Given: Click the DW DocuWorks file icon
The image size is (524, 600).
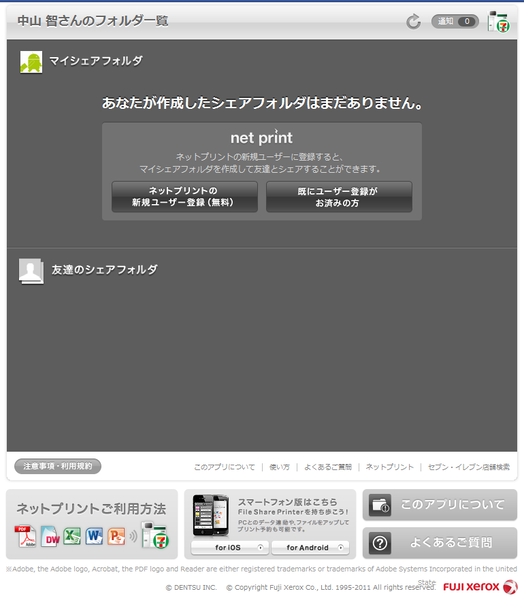Looking at the screenshot, I should [x=50, y=536].
